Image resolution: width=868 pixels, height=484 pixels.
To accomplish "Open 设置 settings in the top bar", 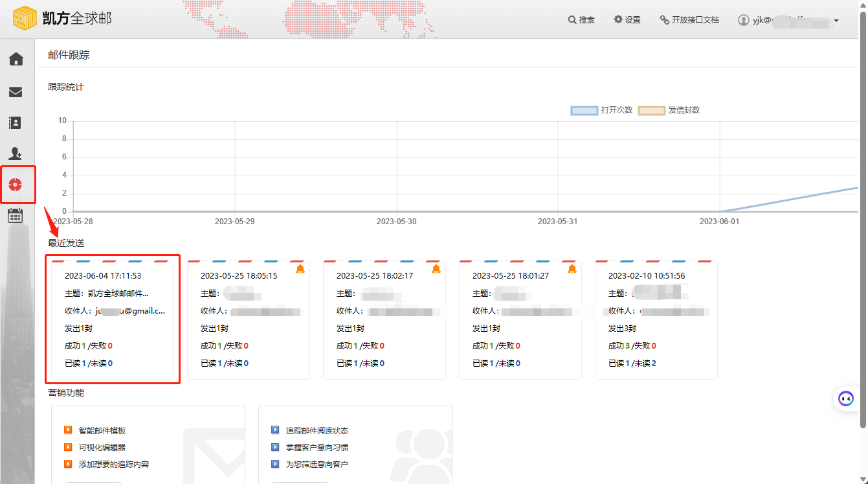I will click(627, 20).
